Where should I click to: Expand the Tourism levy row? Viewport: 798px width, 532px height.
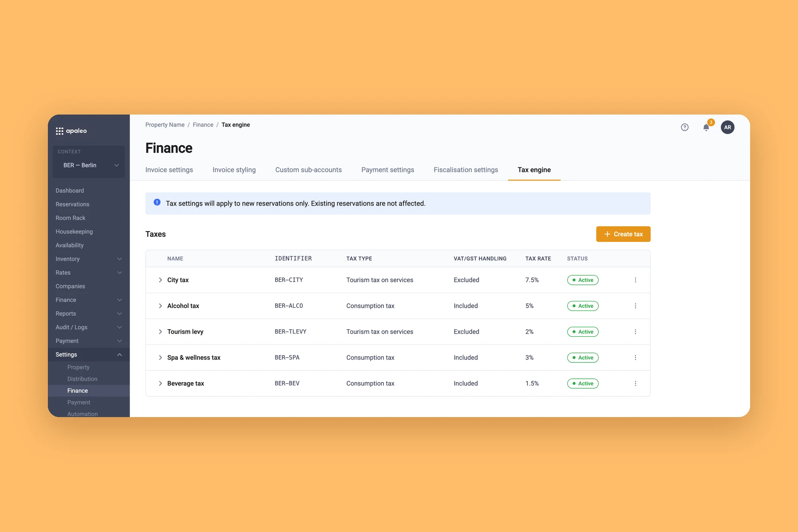tap(160, 332)
